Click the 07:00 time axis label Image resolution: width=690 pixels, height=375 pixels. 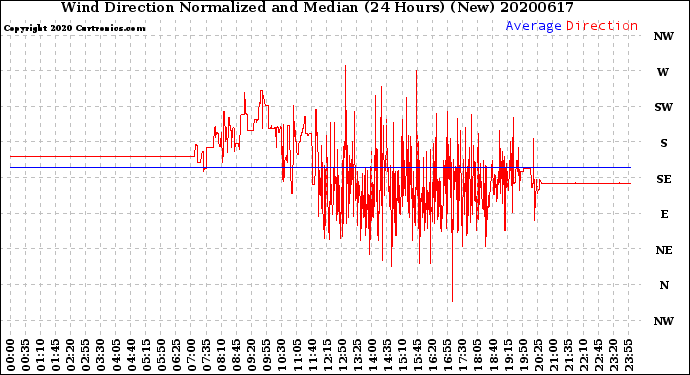[191, 355]
